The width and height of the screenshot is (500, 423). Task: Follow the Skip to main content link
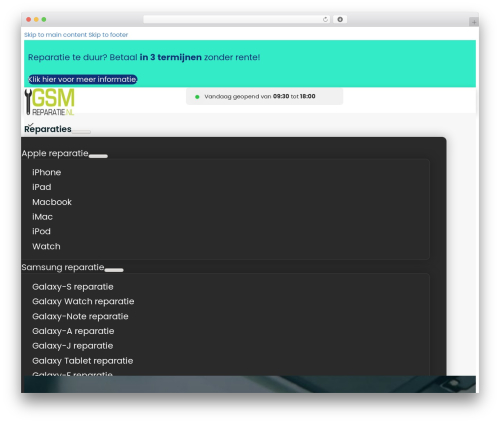[55, 35]
